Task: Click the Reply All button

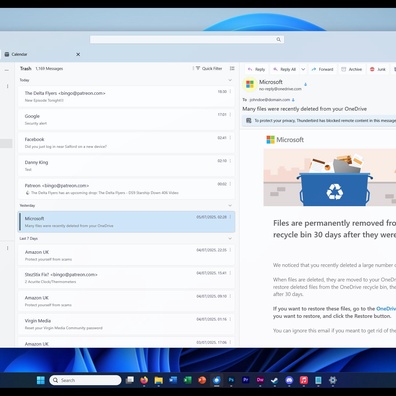Action: [285, 69]
